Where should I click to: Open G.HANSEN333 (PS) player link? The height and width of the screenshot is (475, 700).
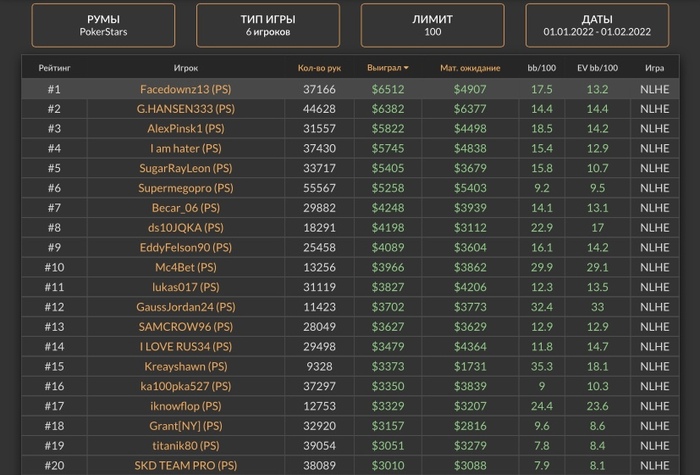click(187, 109)
